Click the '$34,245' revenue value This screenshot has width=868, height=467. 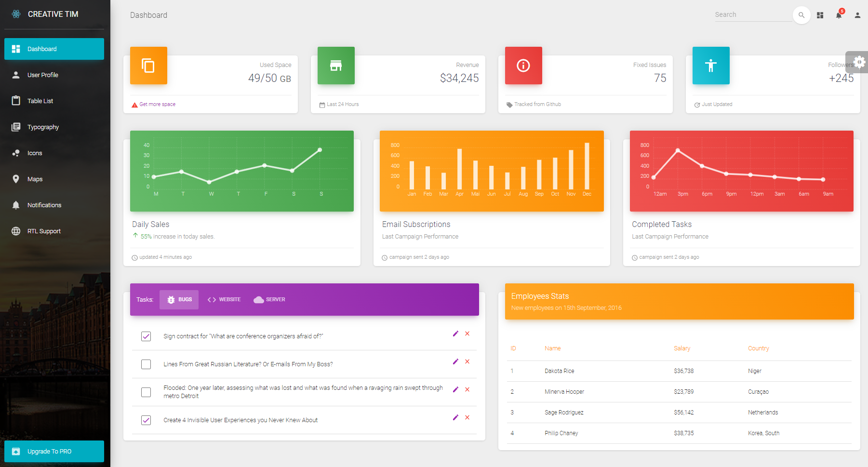pos(459,78)
